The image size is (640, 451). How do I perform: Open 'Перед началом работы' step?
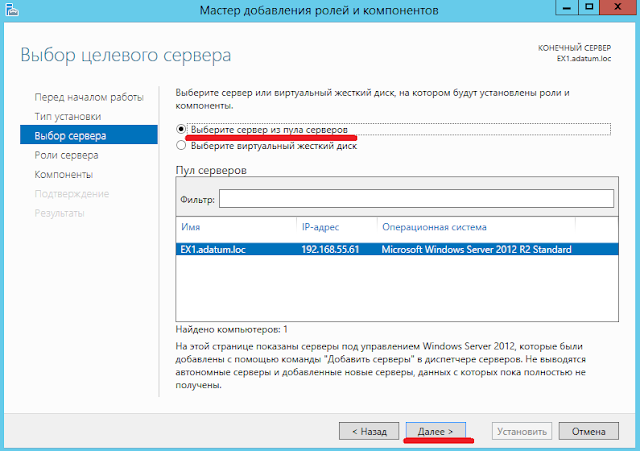[89, 97]
